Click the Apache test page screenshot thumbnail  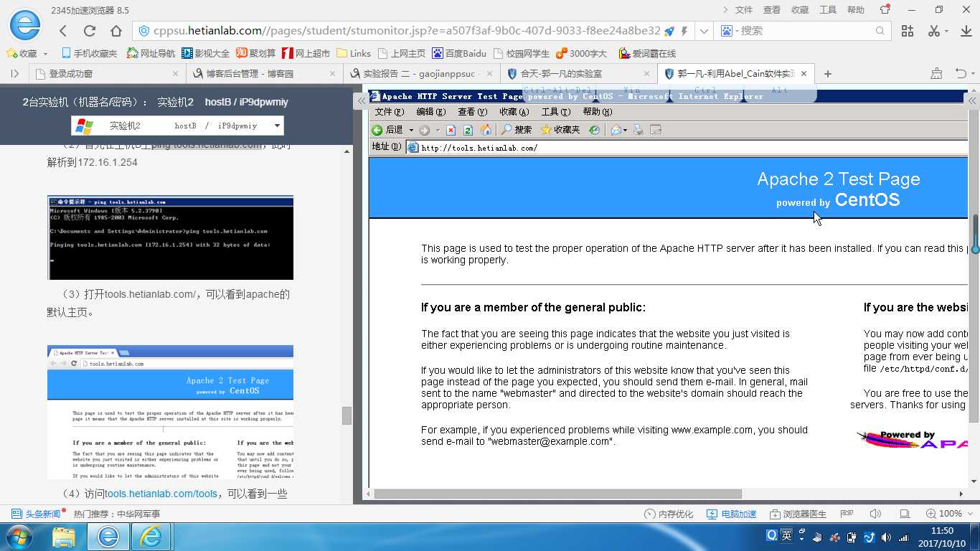pos(170,412)
